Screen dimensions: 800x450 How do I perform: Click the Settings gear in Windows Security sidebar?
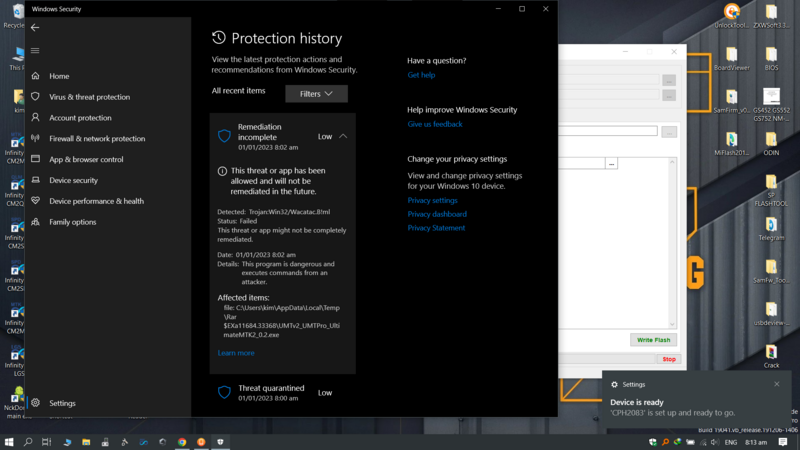(x=35, y=403)
